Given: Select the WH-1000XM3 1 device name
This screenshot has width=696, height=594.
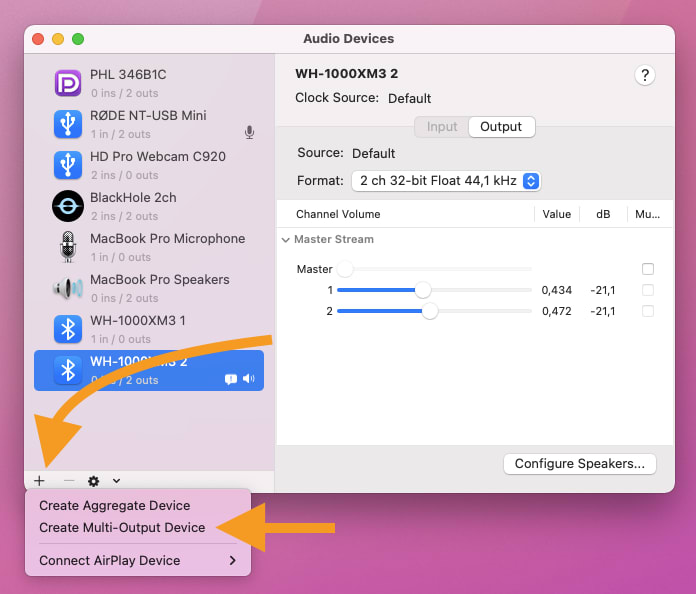Looking at the screenshot, I should click(138, 321).
